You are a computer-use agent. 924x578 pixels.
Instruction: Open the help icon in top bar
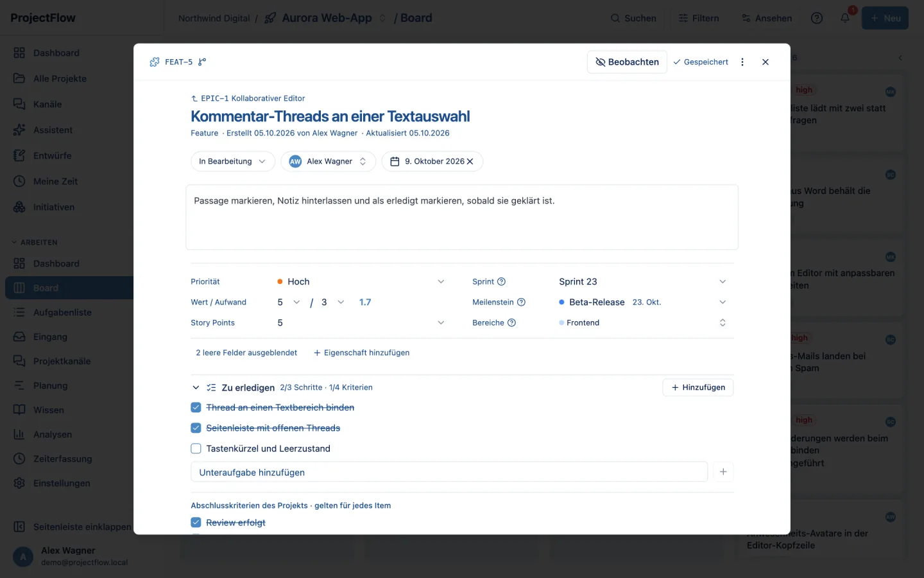click(817, 18)
